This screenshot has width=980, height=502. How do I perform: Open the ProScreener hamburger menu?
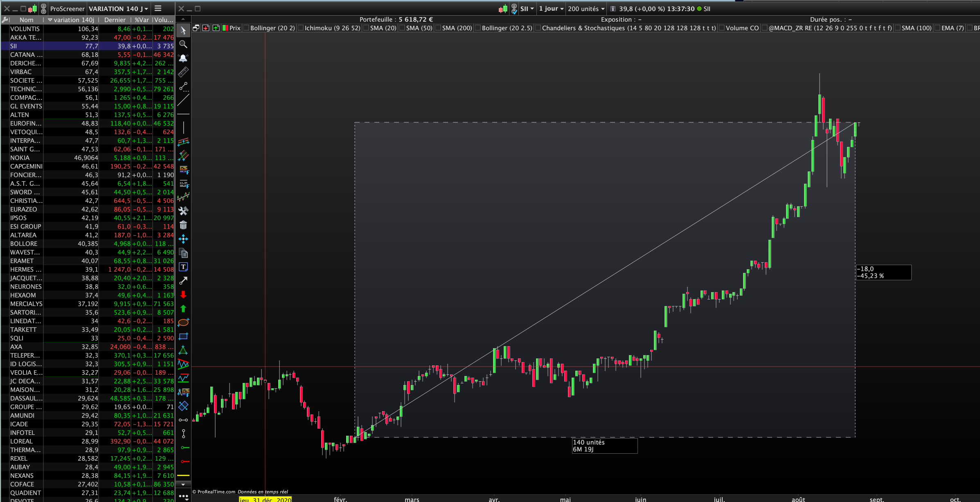158,9
